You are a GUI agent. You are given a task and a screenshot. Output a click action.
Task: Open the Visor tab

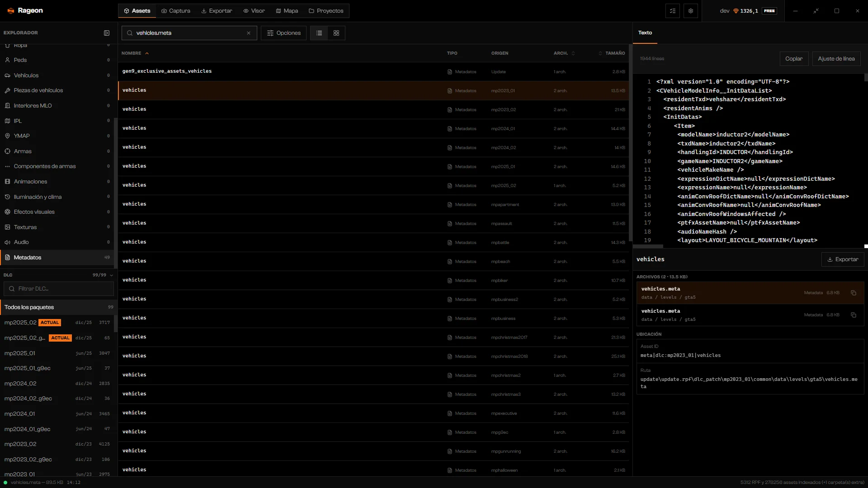pyautogui.click(x=254, y=11)
